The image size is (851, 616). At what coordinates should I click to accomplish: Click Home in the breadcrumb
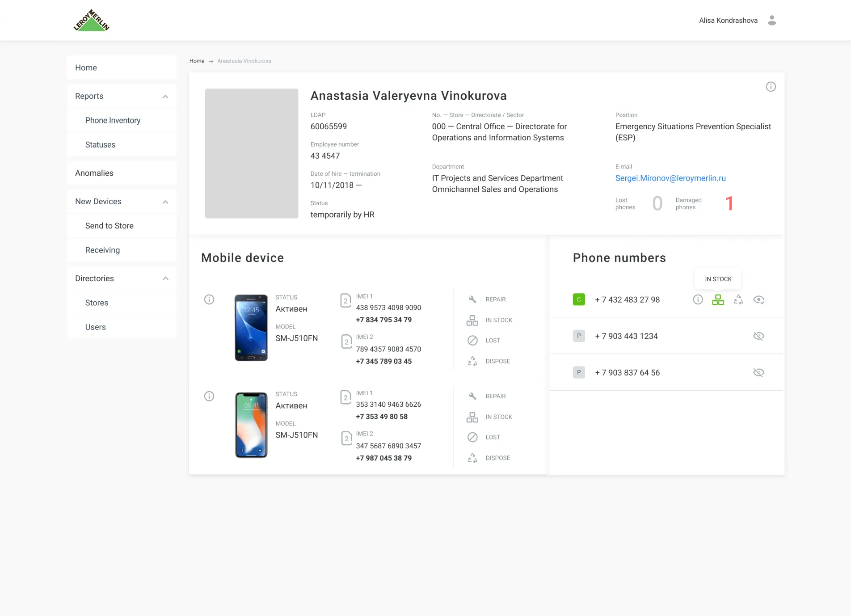tap(197, 61)
